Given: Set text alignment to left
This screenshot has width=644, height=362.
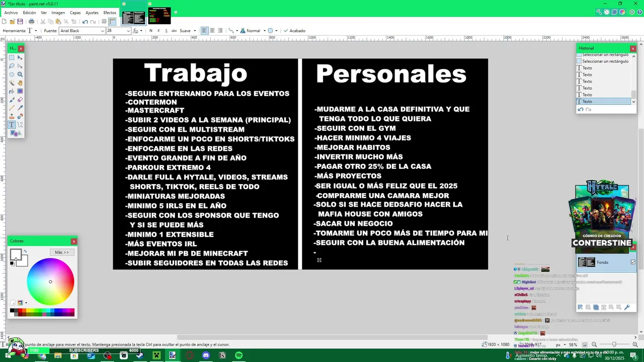Looking at the screenshot, I should [x=204, y=31].
